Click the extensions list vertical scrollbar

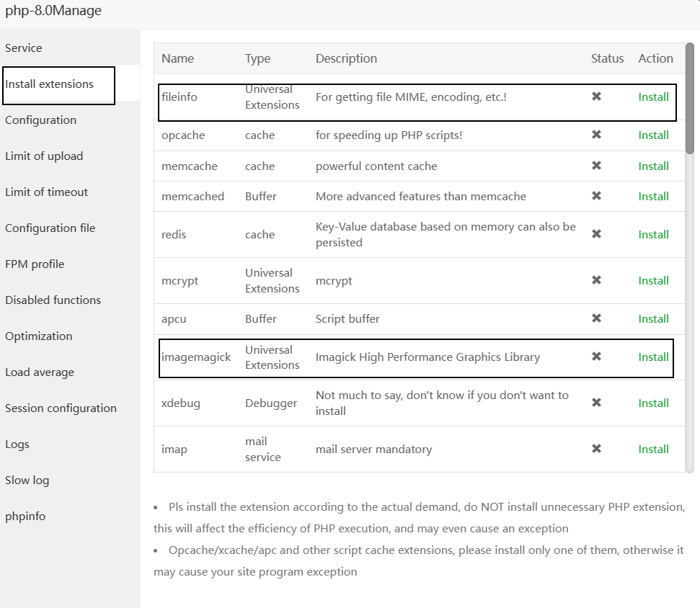[690, 101]
